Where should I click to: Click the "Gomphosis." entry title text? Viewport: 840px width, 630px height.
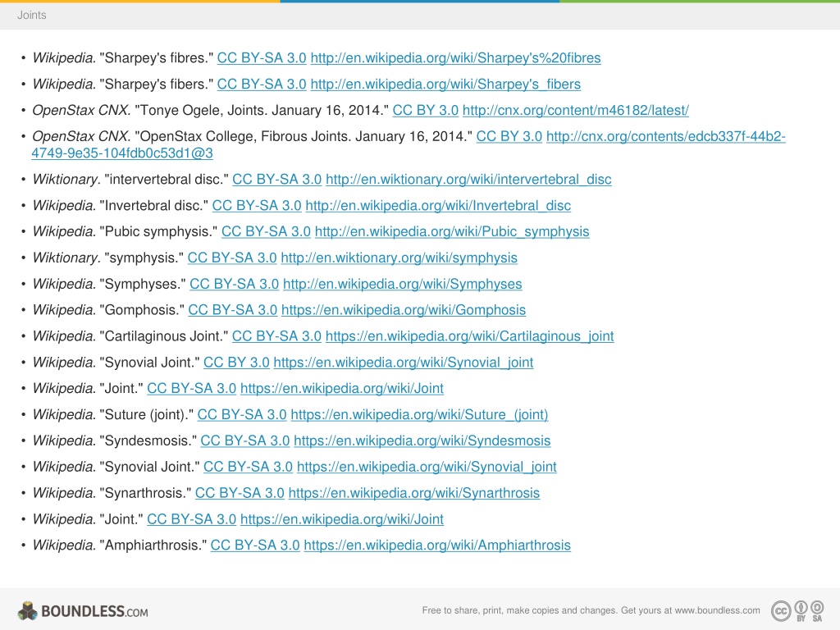(142, 310)
